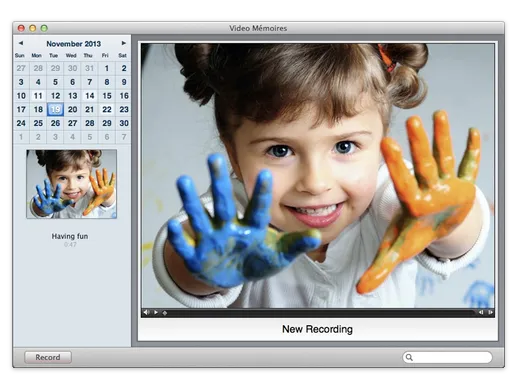Click inside the search field
The image size is (517, 391).
(447, 357)
